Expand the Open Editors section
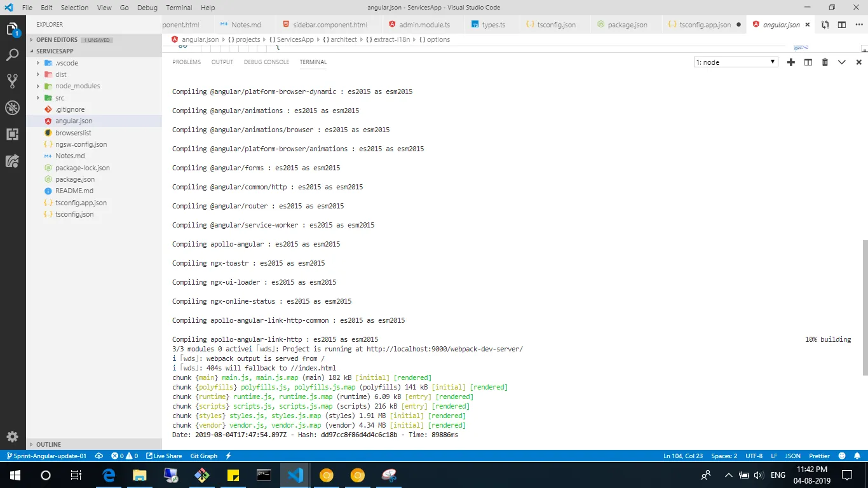 tap(94, 39)
